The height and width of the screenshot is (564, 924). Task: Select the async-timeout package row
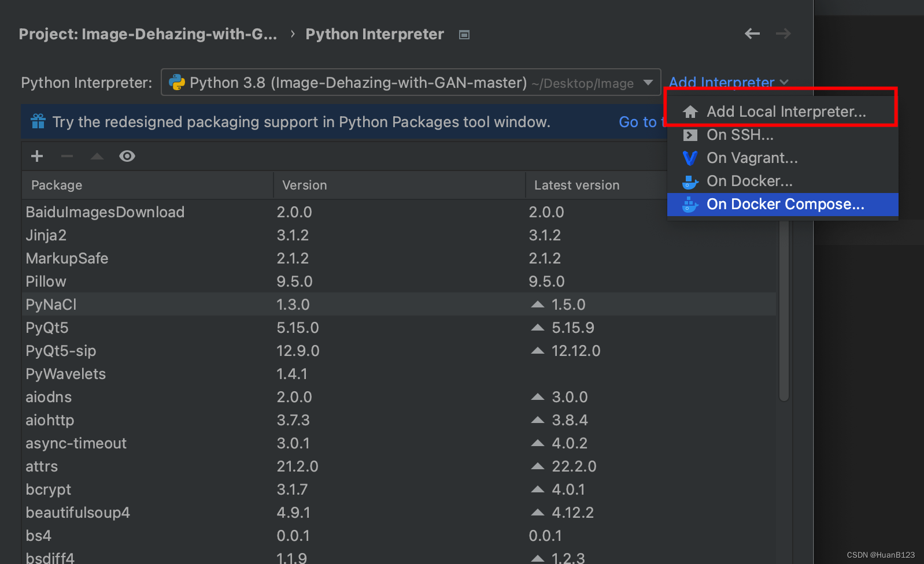(x=399, y=443)
